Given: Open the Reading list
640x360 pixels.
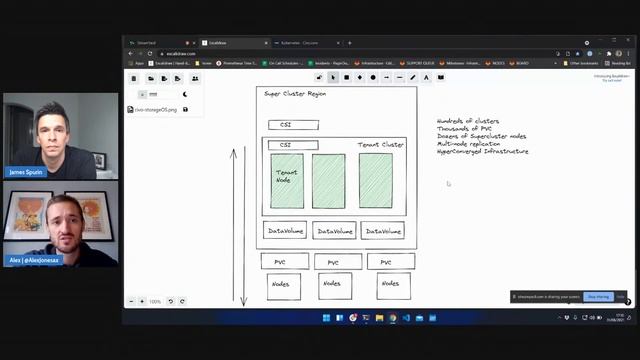Looking at the screenshot, I should pyautogui.click(x=618, y=63).
